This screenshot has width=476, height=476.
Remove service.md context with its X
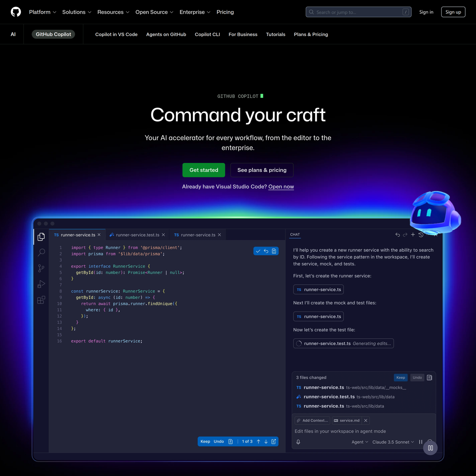[x=366, y=421]
